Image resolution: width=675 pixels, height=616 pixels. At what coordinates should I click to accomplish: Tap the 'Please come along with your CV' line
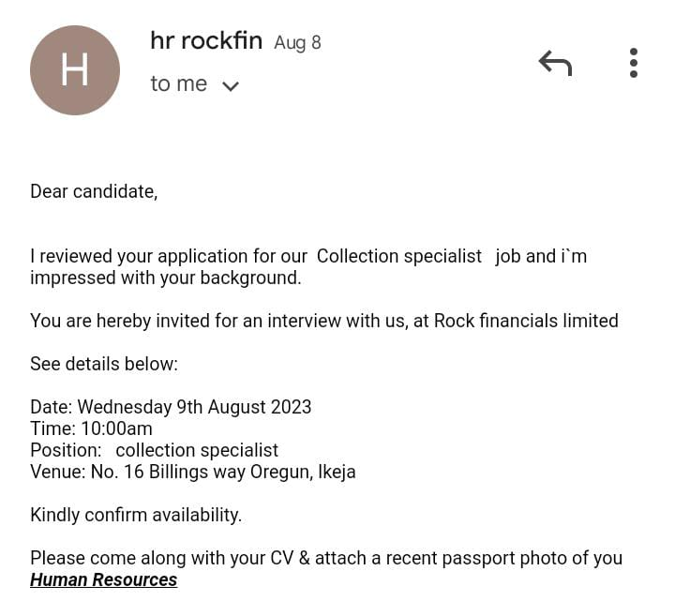326,558
